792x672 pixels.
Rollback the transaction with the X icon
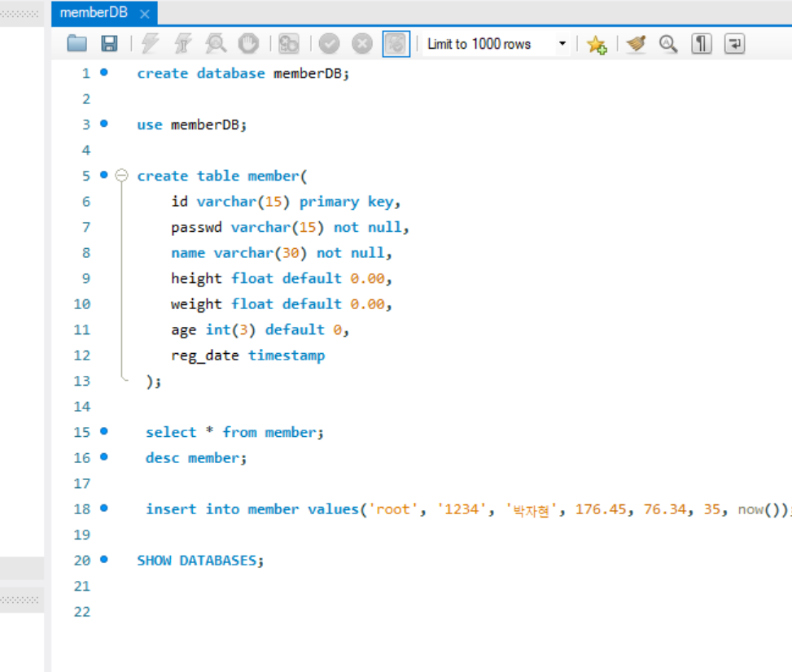pyautogui.click(x=362, y=44)
